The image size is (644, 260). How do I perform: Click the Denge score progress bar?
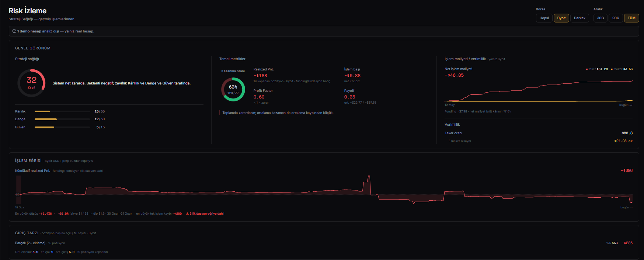[x=62, y=119]
